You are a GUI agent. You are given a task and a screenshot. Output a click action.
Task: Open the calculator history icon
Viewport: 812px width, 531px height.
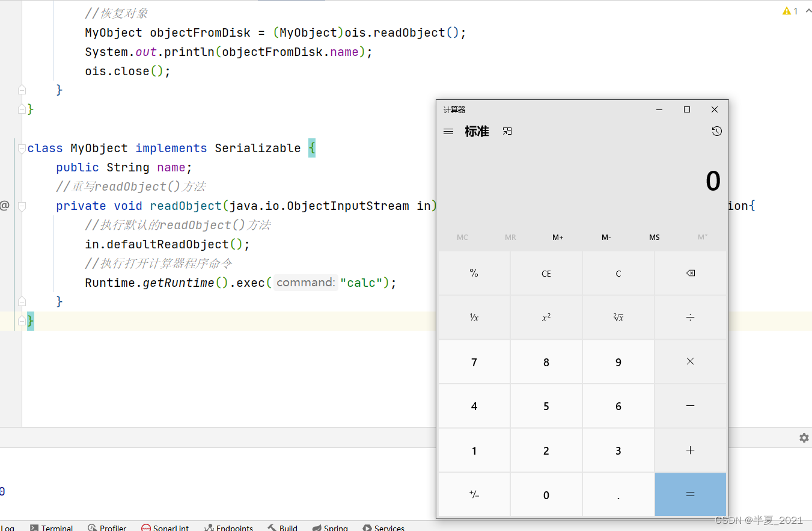[x=716, y=131]
